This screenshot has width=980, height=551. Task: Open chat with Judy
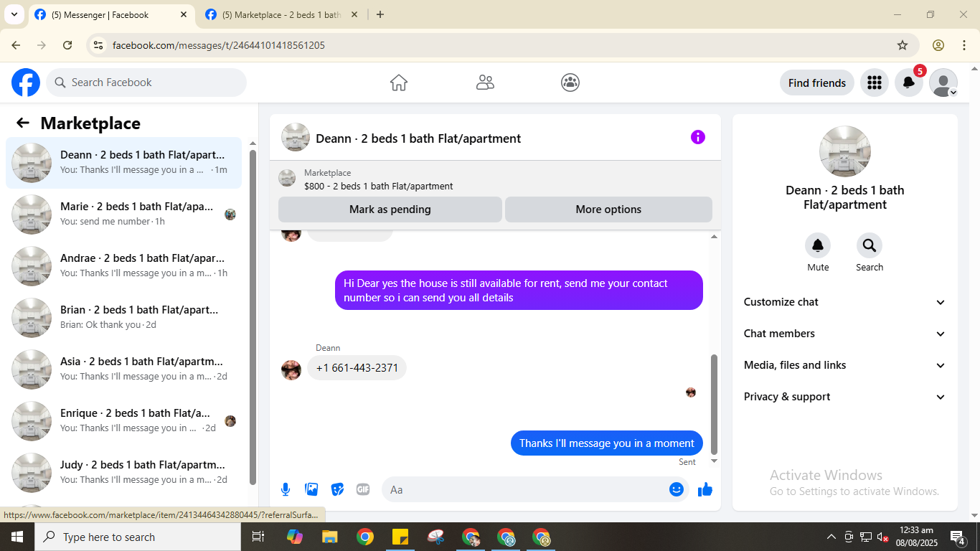[x=124, y=472]
